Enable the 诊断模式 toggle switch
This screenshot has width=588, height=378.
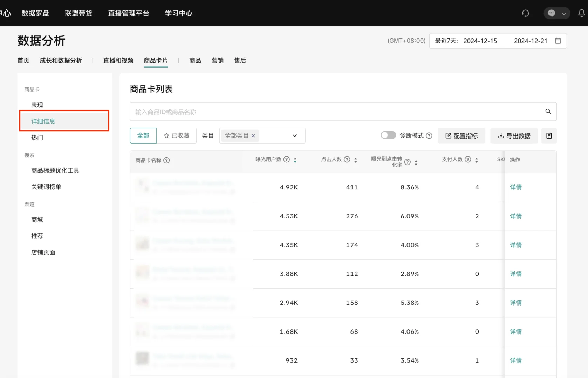point(388,135)
